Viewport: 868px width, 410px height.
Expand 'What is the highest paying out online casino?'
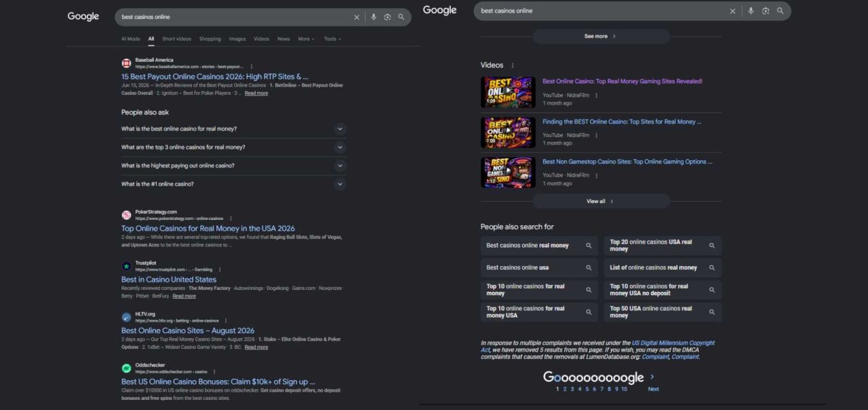click(340, 166)
